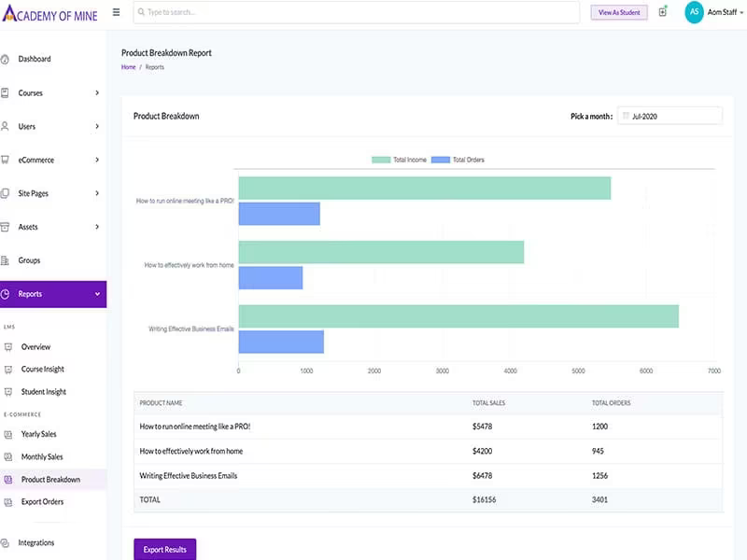Select Product Breakdown in sidebar
Image resolution: width=747 pixels, height=560 pixels.
click(50, 480)
